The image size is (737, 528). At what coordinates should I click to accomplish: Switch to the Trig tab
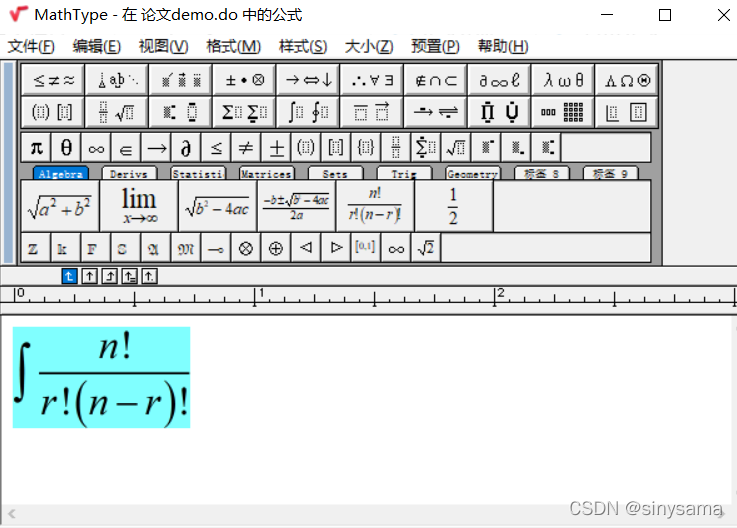(x=404, y=173)
